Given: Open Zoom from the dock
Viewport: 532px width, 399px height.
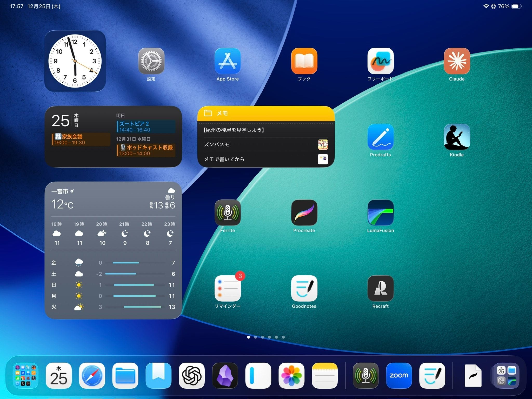Looking at the screenshot, I should (399, 376).
